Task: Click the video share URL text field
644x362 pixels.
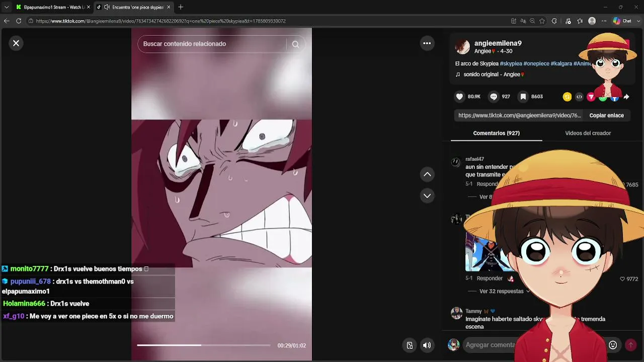Action: point(519,115)
